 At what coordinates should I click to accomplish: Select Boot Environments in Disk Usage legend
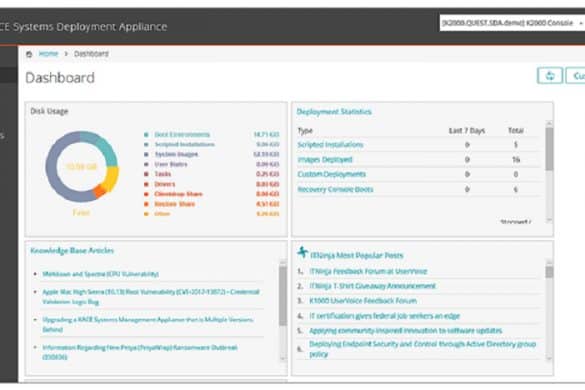point(182,134)
